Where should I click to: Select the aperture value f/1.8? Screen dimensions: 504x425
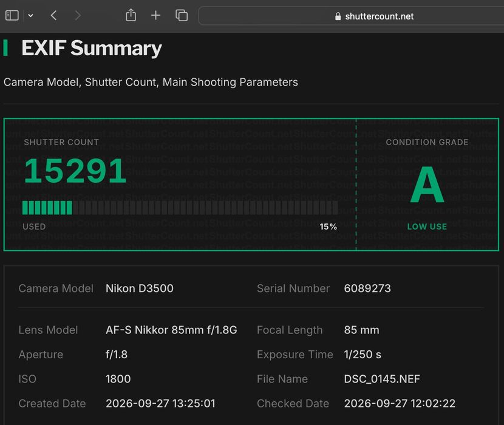point(117,355)
